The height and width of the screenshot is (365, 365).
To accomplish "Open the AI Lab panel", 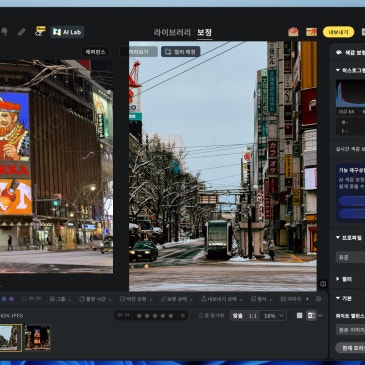I will point(67,32).
